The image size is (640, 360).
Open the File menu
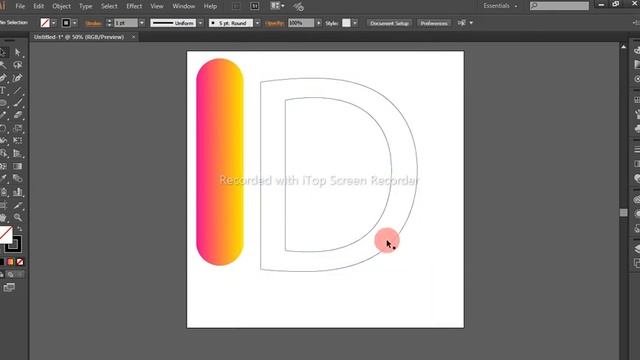click(x=20, y=6)
